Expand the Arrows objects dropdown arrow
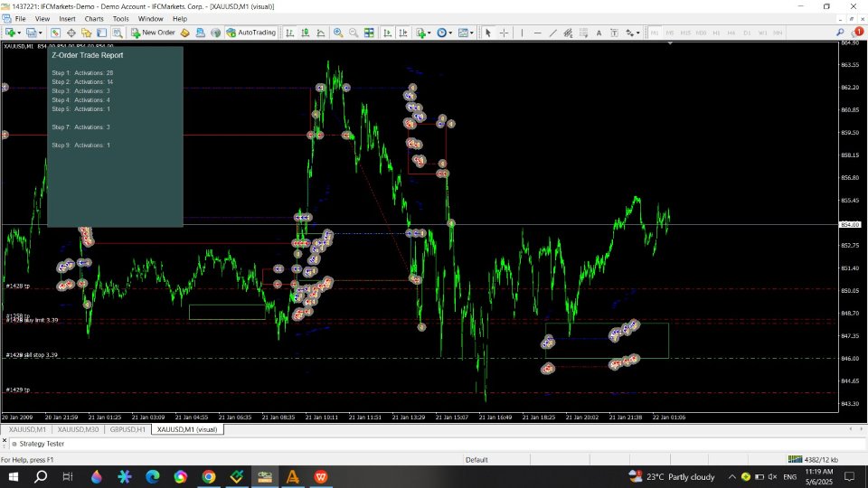The width and height of the screenshot is (868, 488). click(638, 33)
